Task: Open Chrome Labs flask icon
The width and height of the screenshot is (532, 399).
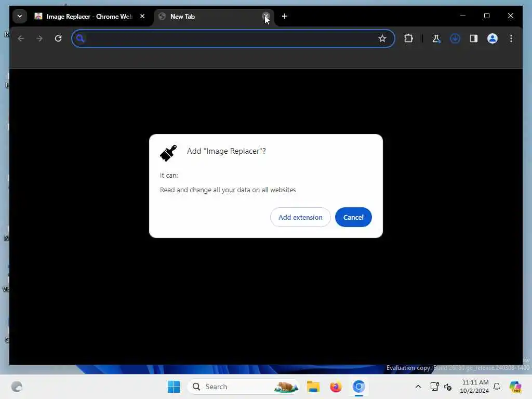Action: 436,38
